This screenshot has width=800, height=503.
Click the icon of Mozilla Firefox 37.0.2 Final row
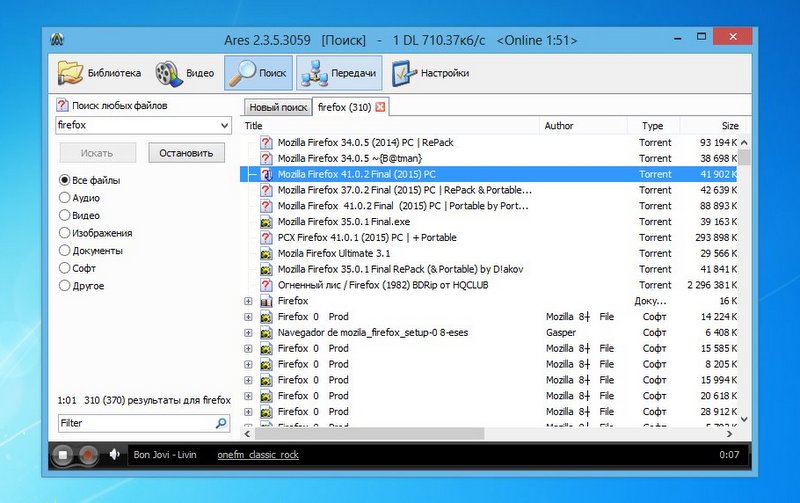point(266,190)
